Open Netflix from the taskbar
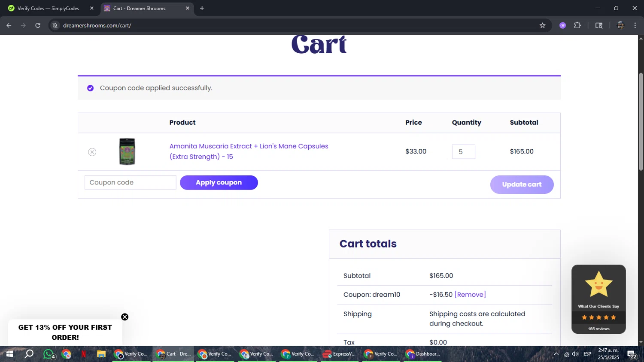Viewport: 644px width, 362px height. point(84,354)
